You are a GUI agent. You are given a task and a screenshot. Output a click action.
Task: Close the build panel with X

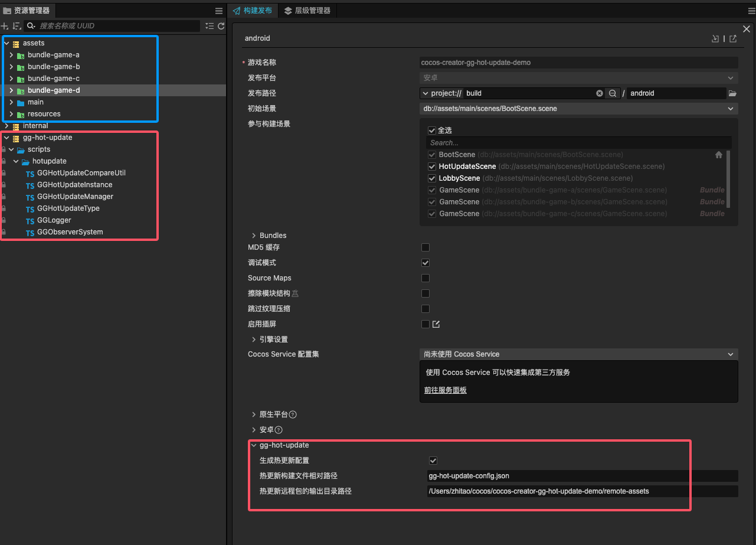point(747,29)
